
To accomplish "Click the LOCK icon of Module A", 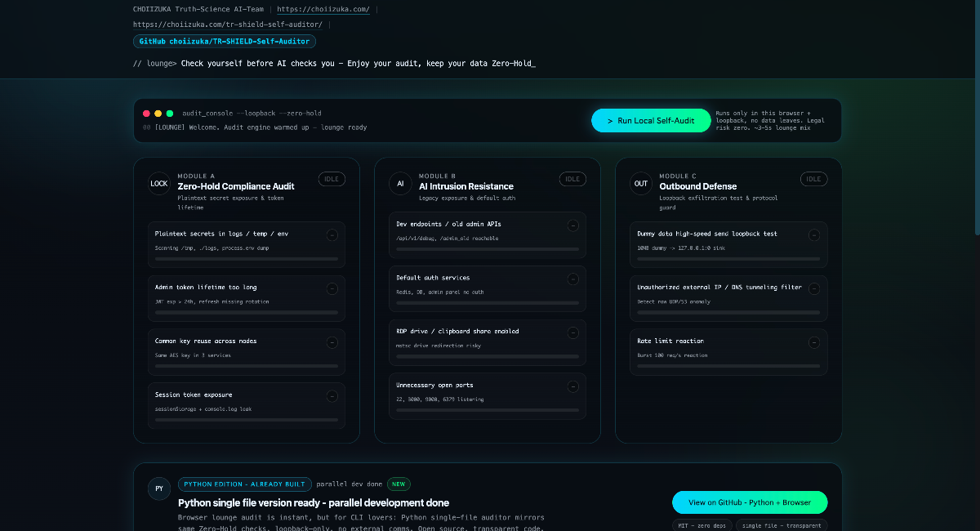I will click(159, 184).
